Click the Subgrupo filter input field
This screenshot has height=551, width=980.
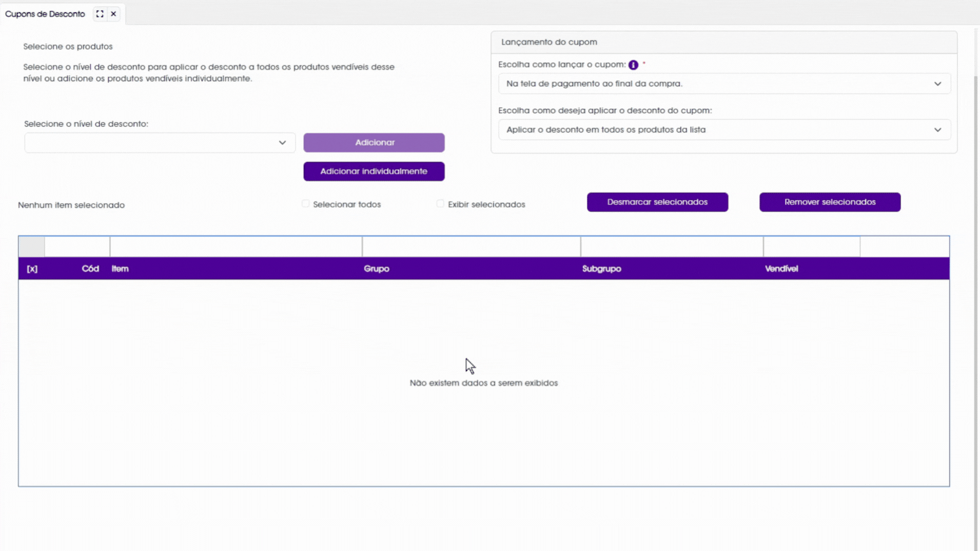672,247
